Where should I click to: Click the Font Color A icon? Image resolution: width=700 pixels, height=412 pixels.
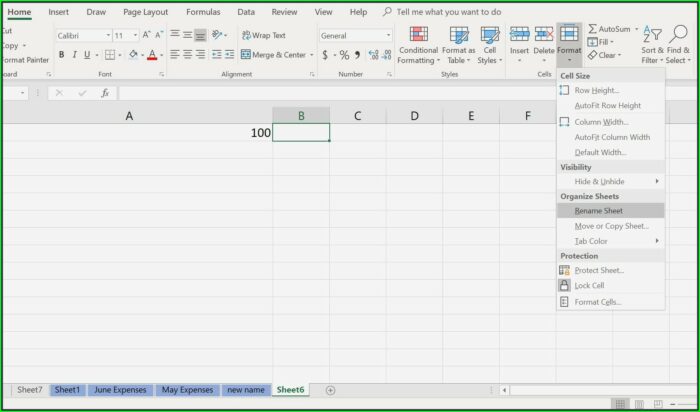coord(152,55)
